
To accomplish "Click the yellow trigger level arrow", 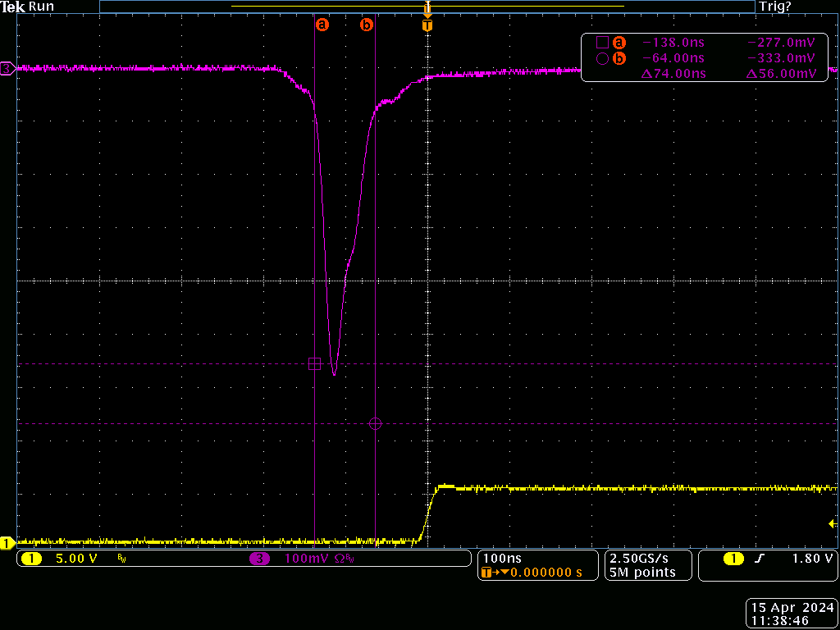I will 833,523.
